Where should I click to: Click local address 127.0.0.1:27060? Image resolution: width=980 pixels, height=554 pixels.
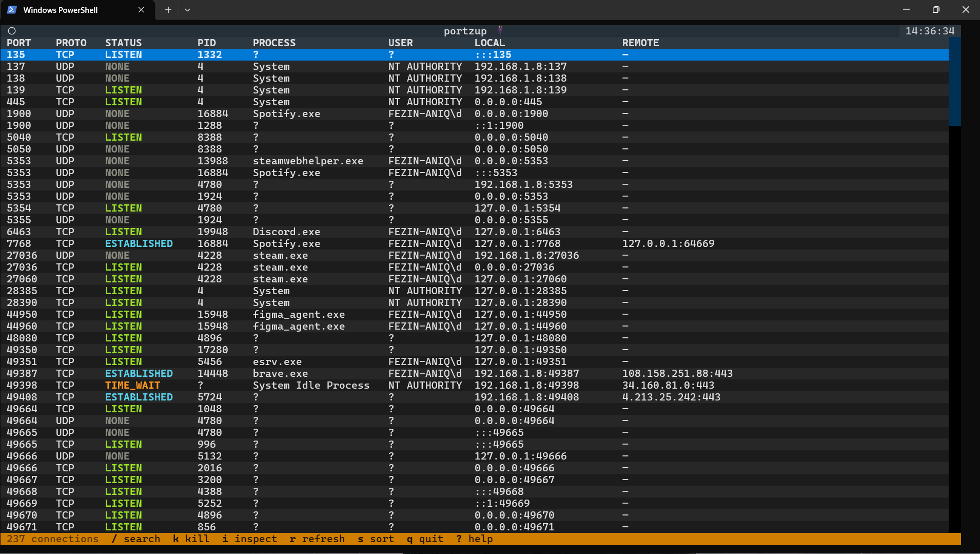tap(520, 279)
